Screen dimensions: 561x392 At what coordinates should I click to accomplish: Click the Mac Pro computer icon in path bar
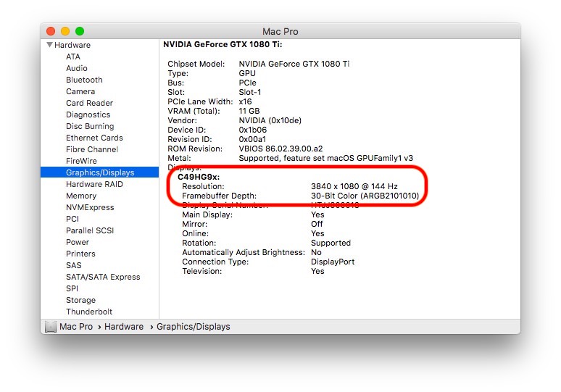51,327
